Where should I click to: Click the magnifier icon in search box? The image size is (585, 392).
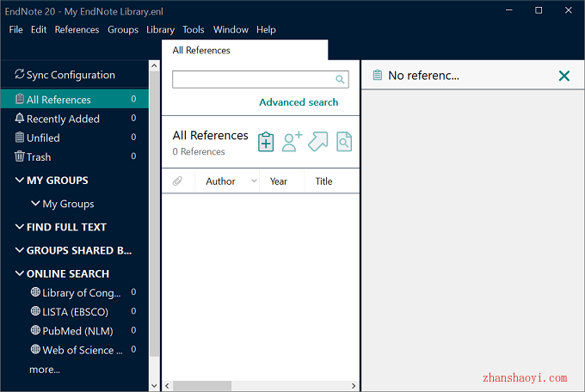[x=341, y=80]
